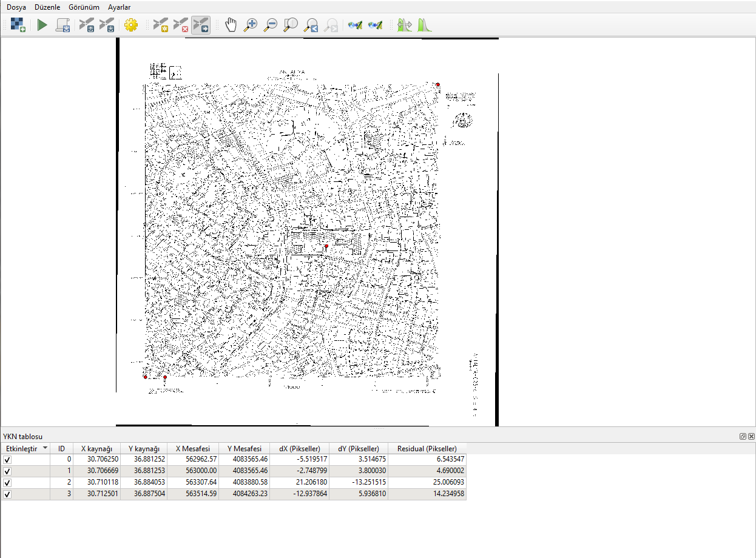Apply Local Histogram Stretch
The image size is (756, 558).
424,25
